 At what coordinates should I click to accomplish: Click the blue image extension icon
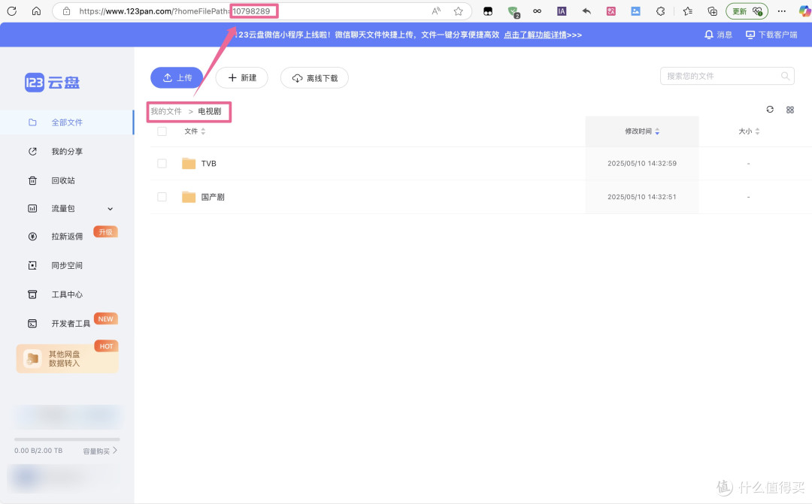tap(635, 11)
